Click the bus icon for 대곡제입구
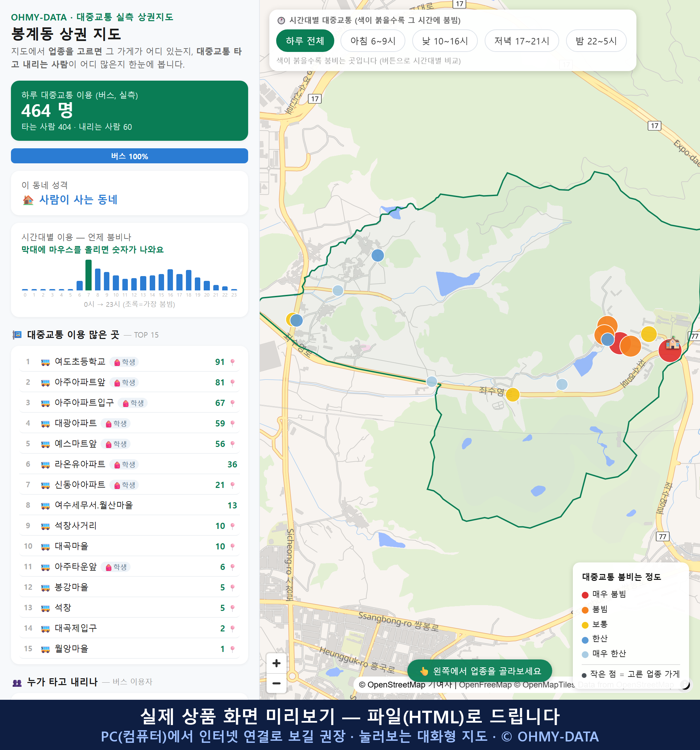Image resolution: width=700 pixels, height=750 pixels. click(45, 628)
